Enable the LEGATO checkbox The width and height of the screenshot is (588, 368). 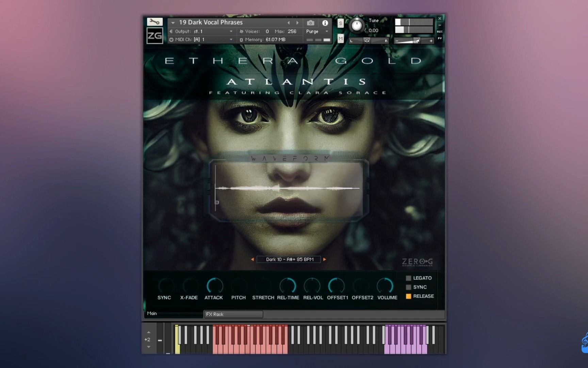[408, 278]
